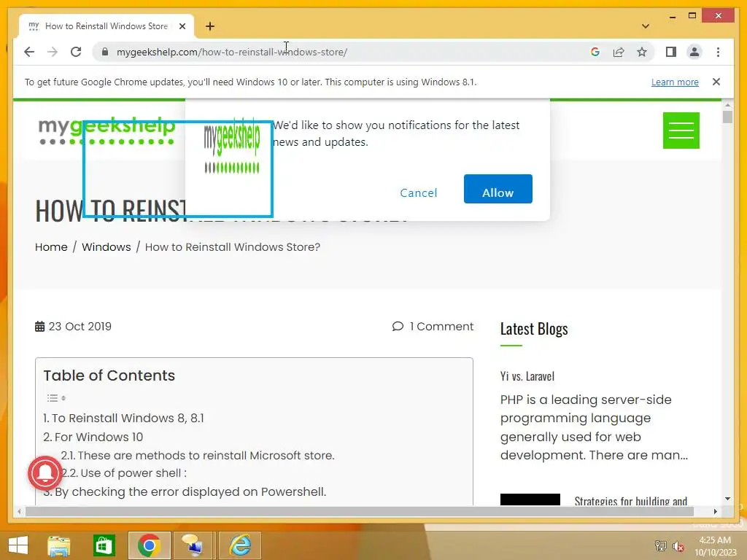Viewport: 747px width, 560px height.
Task: Cancel the notification prompt
Action: coord(418,192)
